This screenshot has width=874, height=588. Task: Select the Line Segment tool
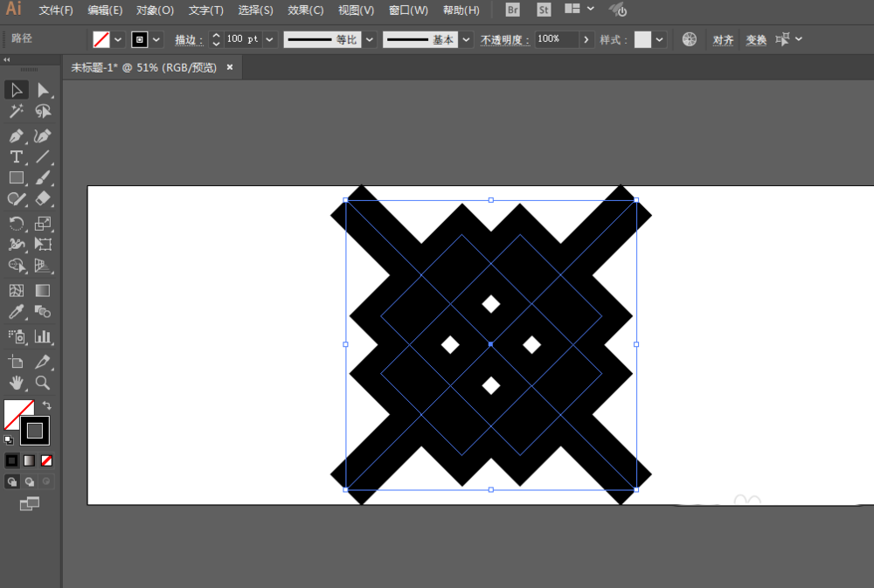click(x=43, y=156)
